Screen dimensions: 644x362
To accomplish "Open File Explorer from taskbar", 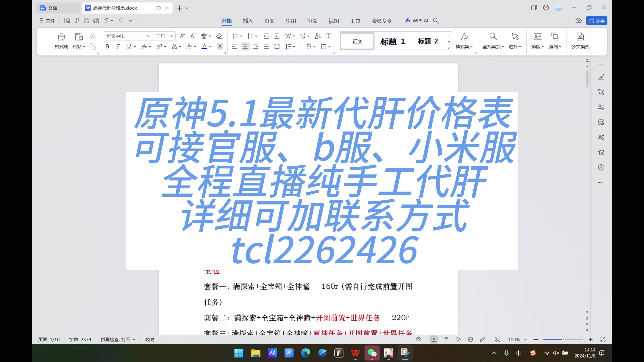I will click(256, 353).
